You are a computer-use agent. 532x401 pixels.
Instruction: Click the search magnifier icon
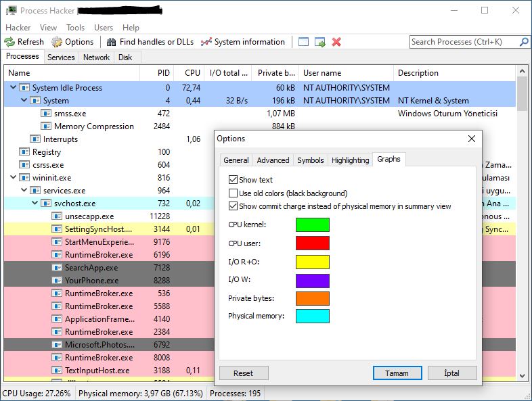coord(524,42)
